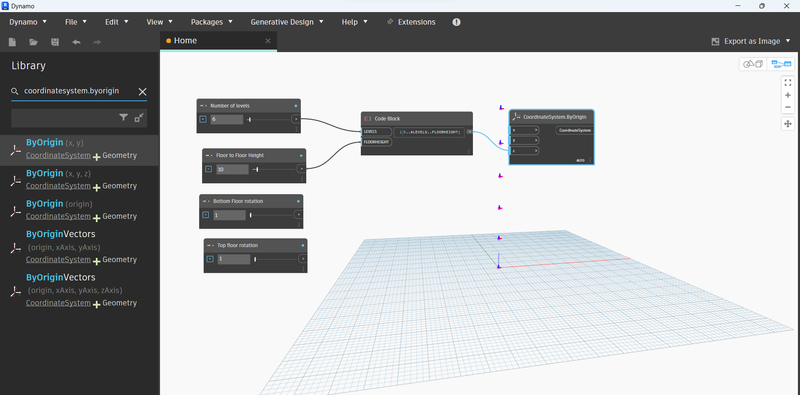
Task: Switch to graph view navigation
Action: click(781, 64)
